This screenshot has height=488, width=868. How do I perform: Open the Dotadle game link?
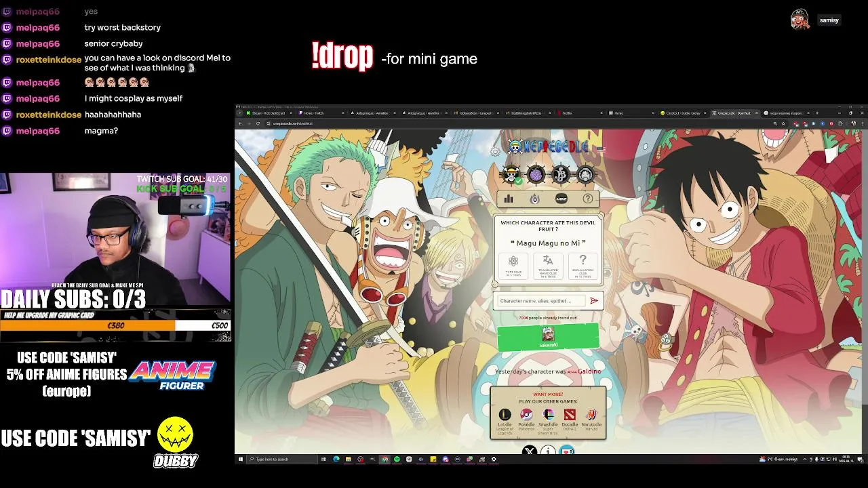[570, 419]
